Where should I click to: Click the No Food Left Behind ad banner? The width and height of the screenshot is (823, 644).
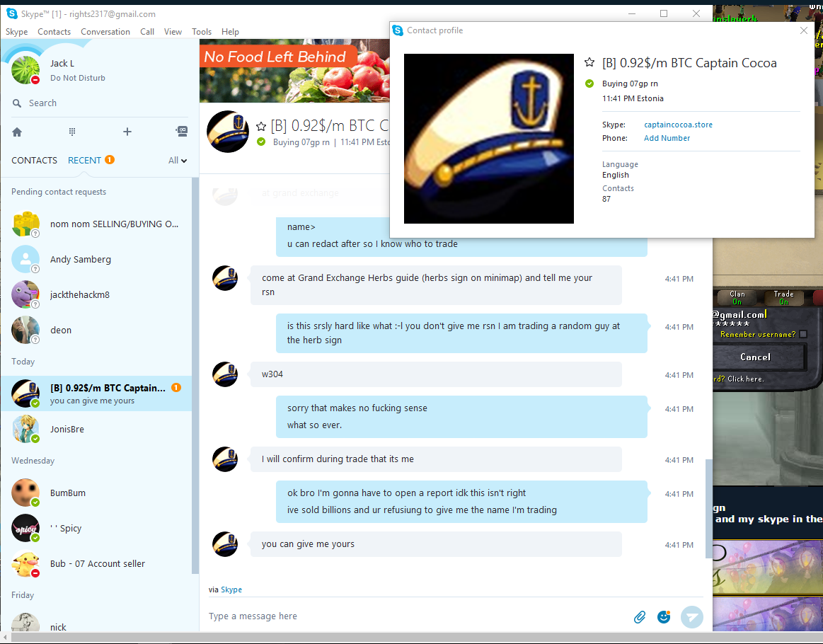[294, 71]
